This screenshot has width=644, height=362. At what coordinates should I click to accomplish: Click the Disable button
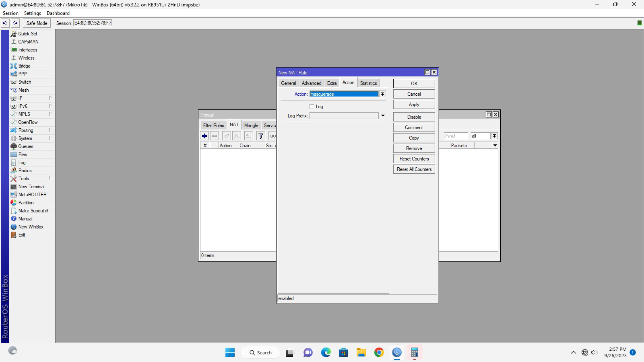point(414,117)
